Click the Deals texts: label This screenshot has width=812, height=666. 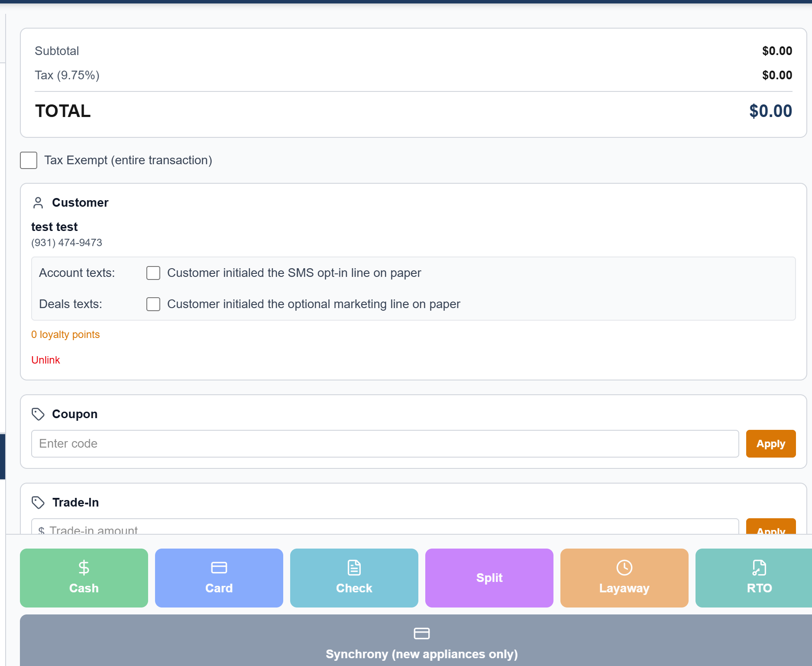click(x=71, y=304)
